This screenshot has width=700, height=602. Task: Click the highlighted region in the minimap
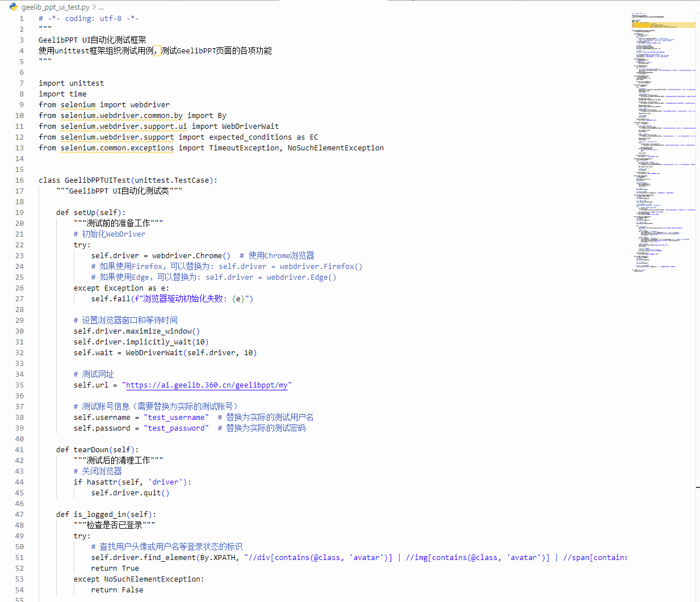click(663, 25)
